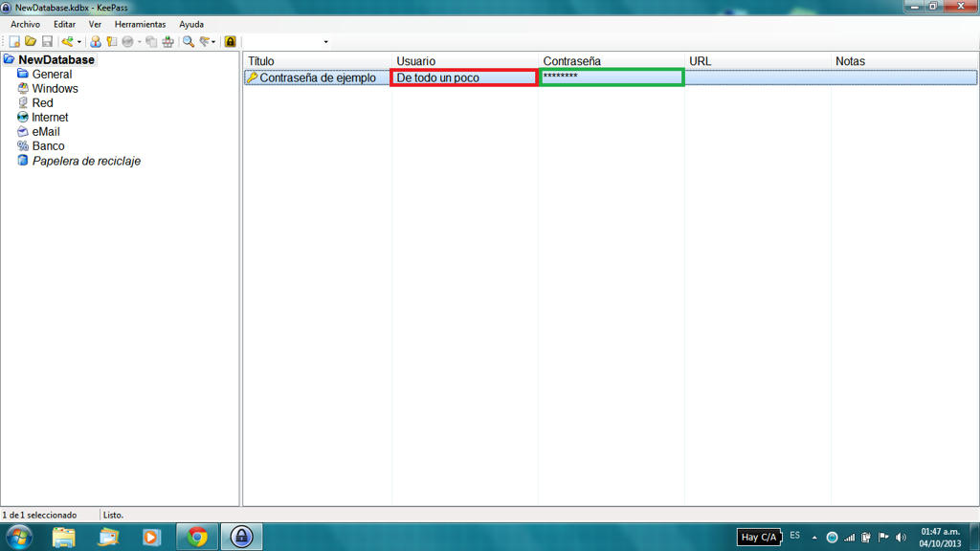The width and height of the screenshot is (980, 551).
Task: Click the key icon of the entry row
Action: tap(252, 77)
